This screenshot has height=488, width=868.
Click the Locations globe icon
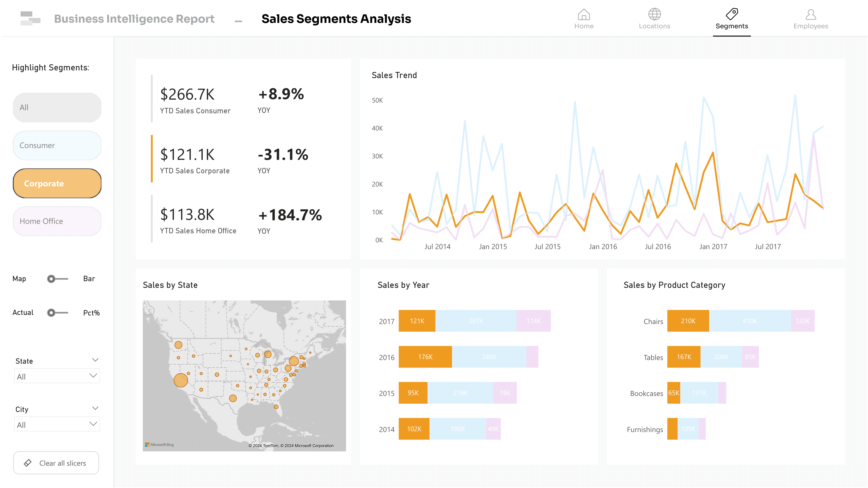click(654, 14)
